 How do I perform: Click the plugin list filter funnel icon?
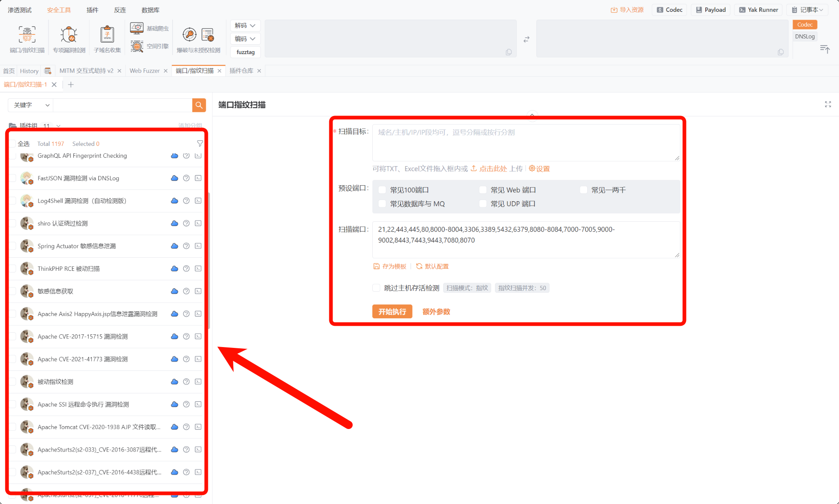point(200,143)
